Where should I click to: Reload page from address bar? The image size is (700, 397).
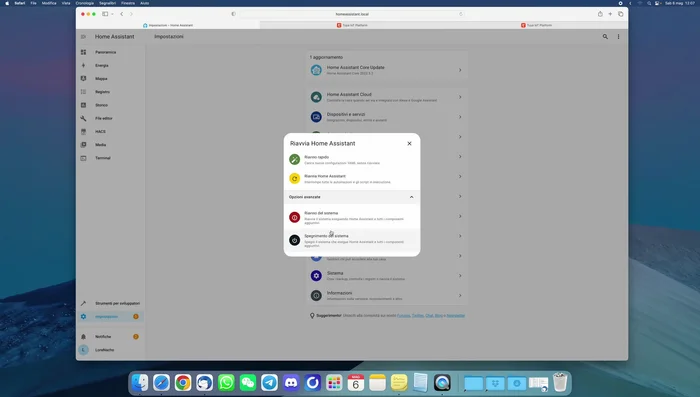(461, 14)
